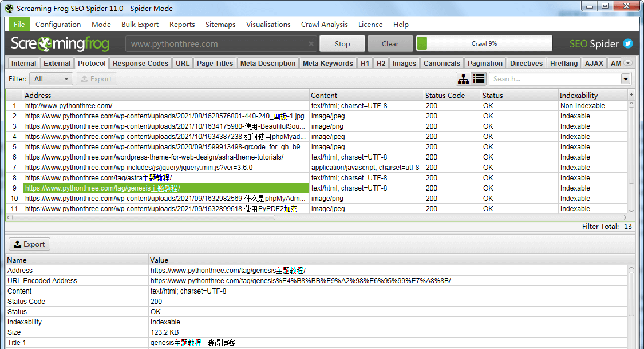
Task: Show more tabs via overflow arrow
Action: point(627,63)
